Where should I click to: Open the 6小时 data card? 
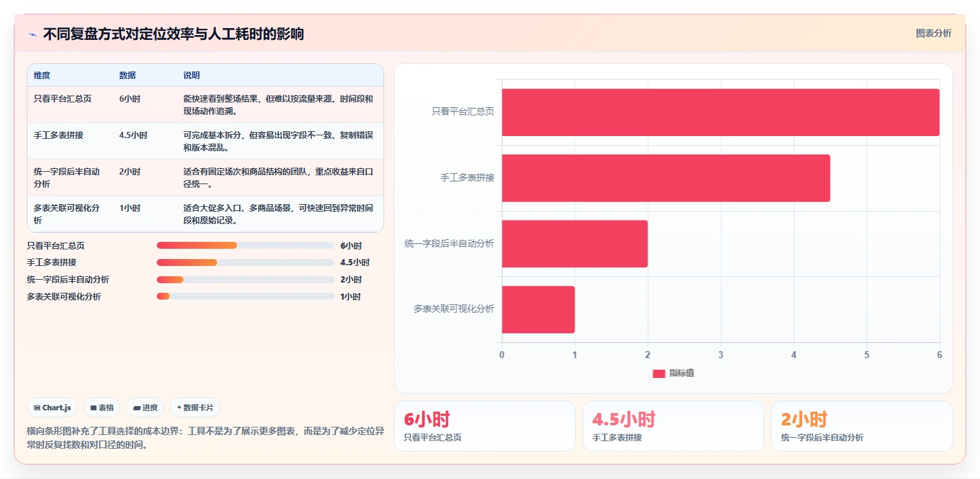pos(485,426)
